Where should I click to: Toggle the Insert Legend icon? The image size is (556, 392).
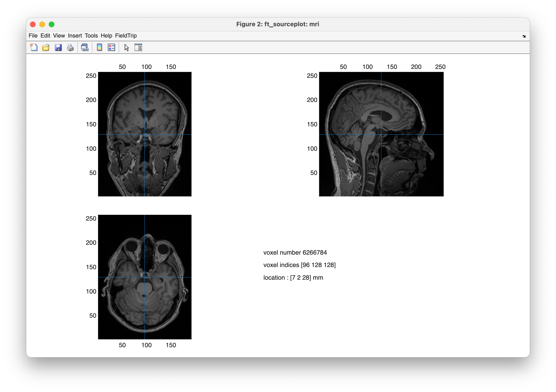[x=111, y=47]
